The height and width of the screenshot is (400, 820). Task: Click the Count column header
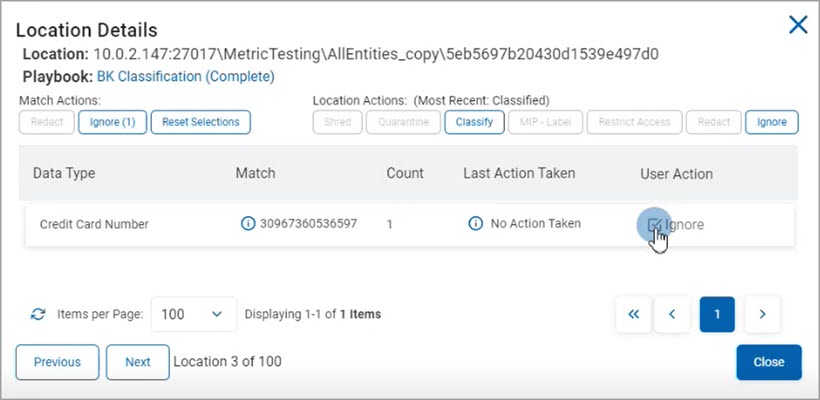point(405,173)
